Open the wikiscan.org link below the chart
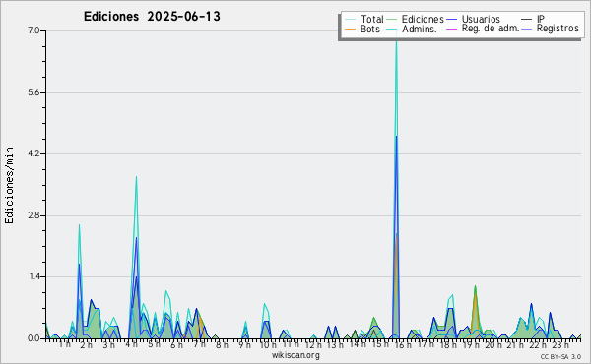 (x=295, y=355)
